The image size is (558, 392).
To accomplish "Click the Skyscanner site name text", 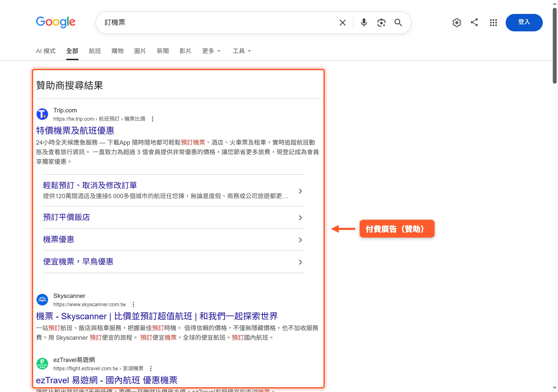I will (69, 296).
